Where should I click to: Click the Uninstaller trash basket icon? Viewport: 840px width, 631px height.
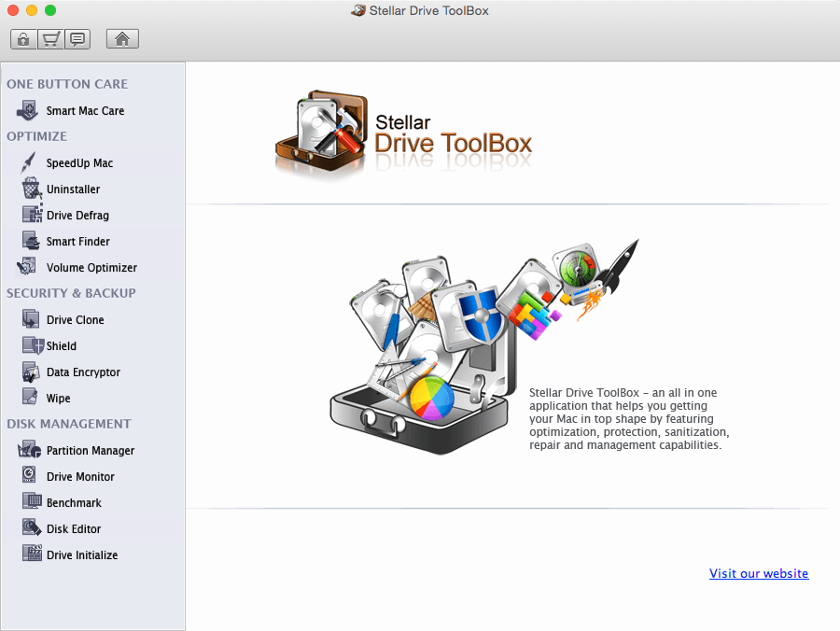(31, 189)
